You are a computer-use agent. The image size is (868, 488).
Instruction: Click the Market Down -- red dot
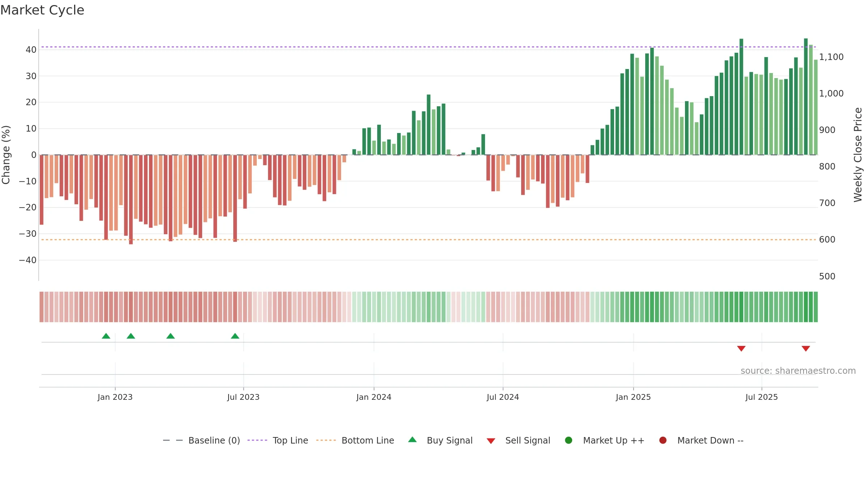[663, 440]
